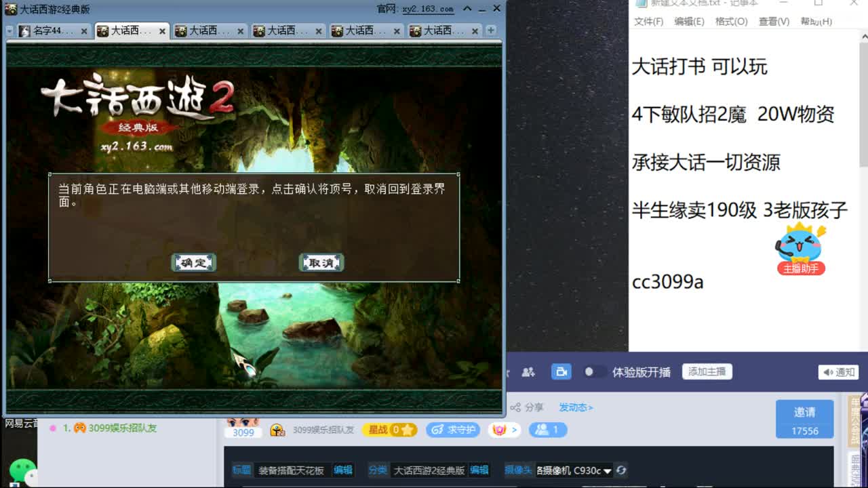Click the text line 半生缘卖190级 3老版孩子
The width and height of the screenshot is (868, 488).
(x=740, y=210)
